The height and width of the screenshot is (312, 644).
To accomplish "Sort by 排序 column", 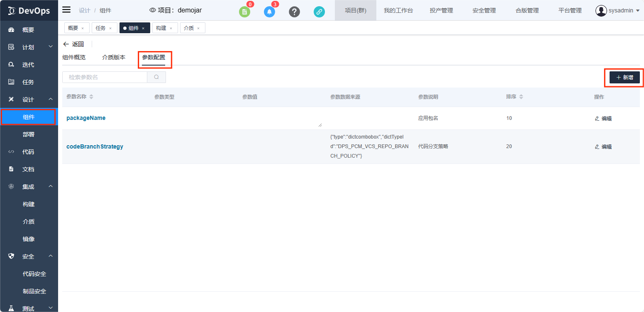I will [x=521, y=97].
